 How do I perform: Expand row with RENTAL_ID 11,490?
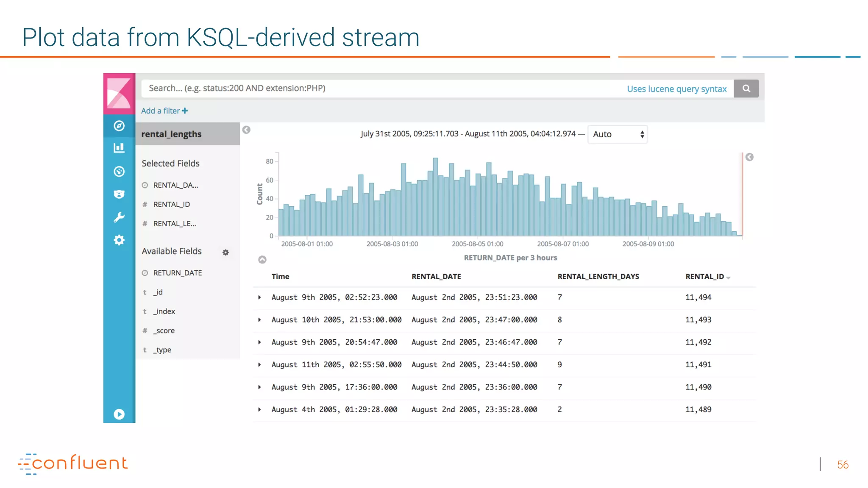pyautogui.click(x=259, y=387)
